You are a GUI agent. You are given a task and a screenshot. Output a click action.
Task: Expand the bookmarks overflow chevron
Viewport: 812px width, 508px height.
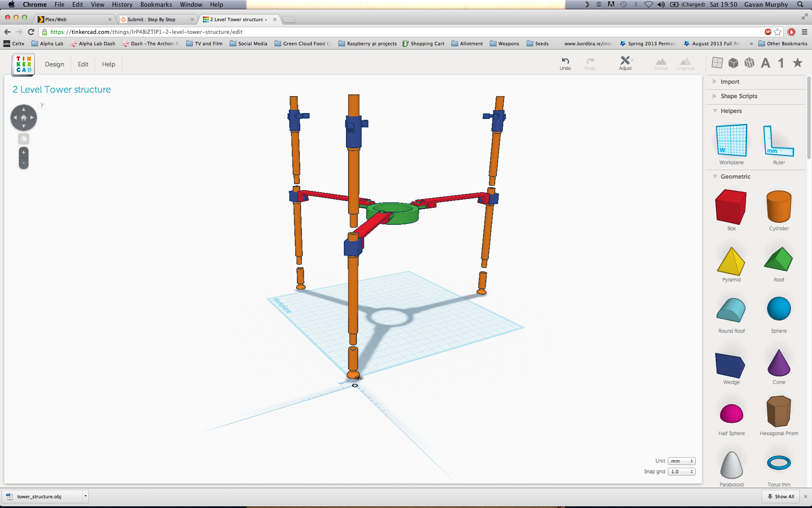(x=751, y=44)
